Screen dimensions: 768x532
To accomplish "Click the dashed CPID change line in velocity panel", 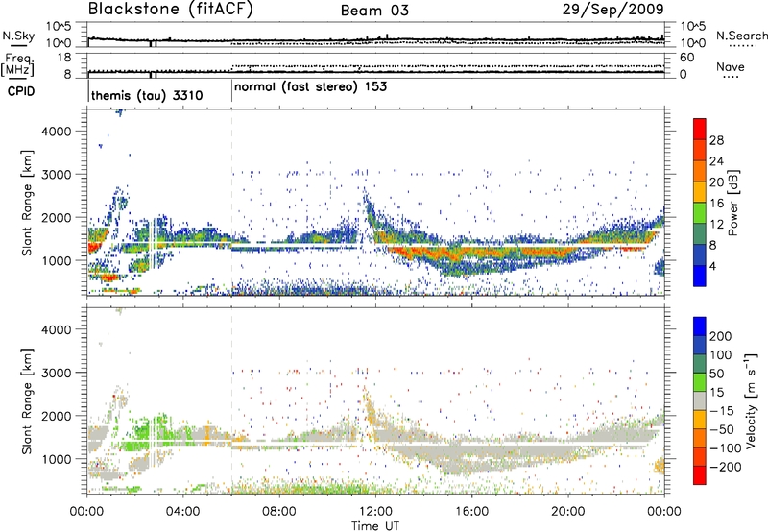I will click(231, 400).
